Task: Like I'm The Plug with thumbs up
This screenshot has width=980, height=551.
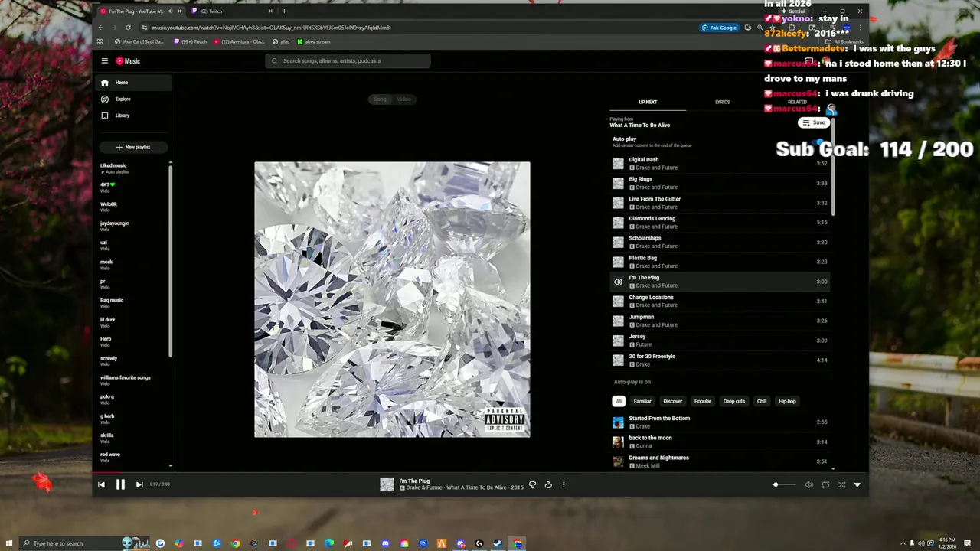Action: pyautogui.click(x=548, y=484)
